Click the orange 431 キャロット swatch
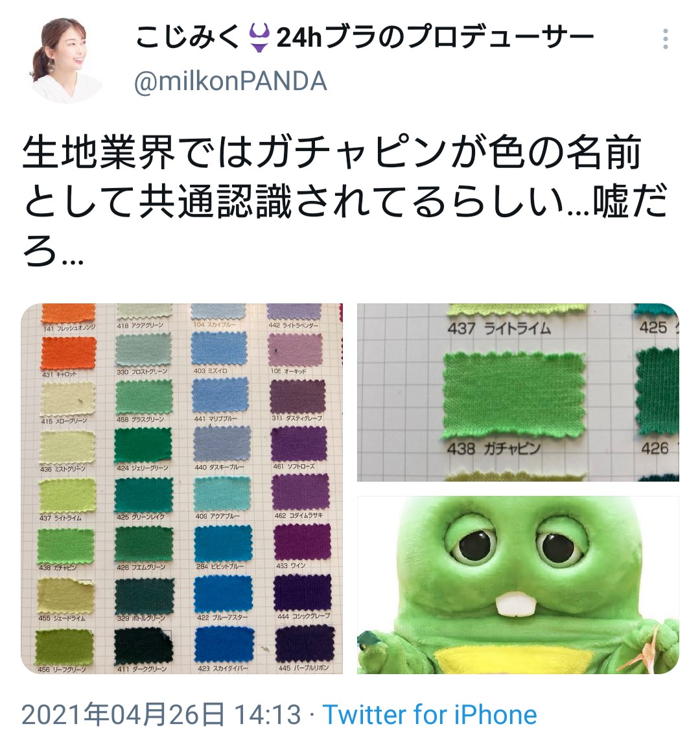The width and height of the screenshot is (700, 748). pyautogui.click(x=69, y=353)
